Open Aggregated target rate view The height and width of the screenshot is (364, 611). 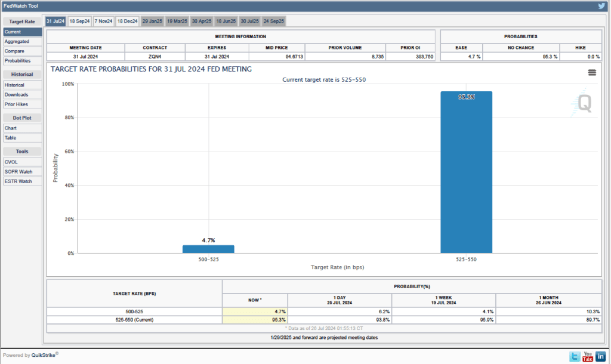17,42
